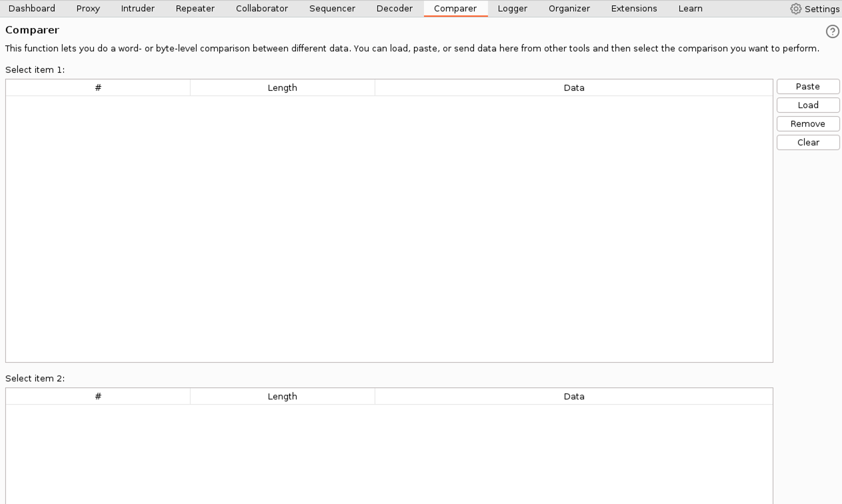The image size is (842, 504).
Task: Click the # column header in item 2
Action: click(x=98, y=397)
